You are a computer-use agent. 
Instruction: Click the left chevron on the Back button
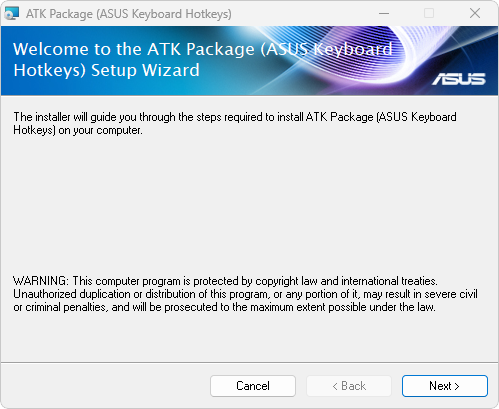(x=335, y=386)
